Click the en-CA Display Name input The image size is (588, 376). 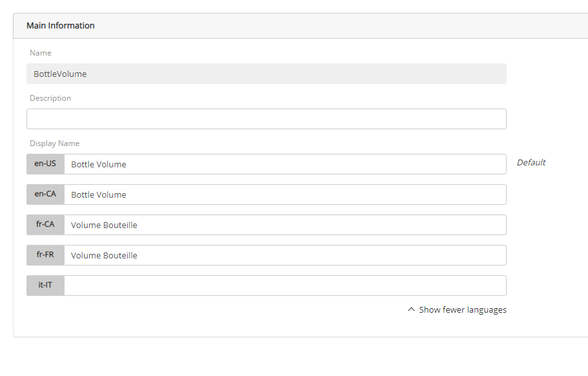[x=285, y=194]
